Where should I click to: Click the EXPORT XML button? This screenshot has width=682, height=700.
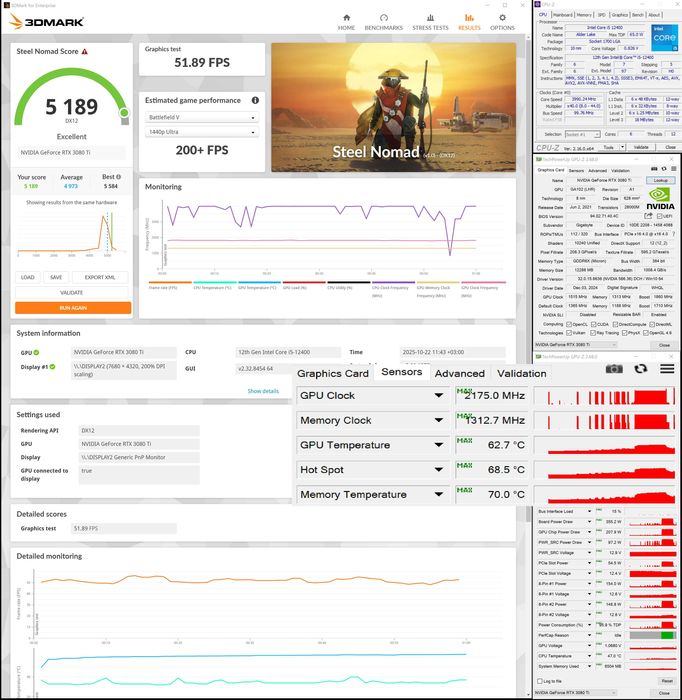100,278
